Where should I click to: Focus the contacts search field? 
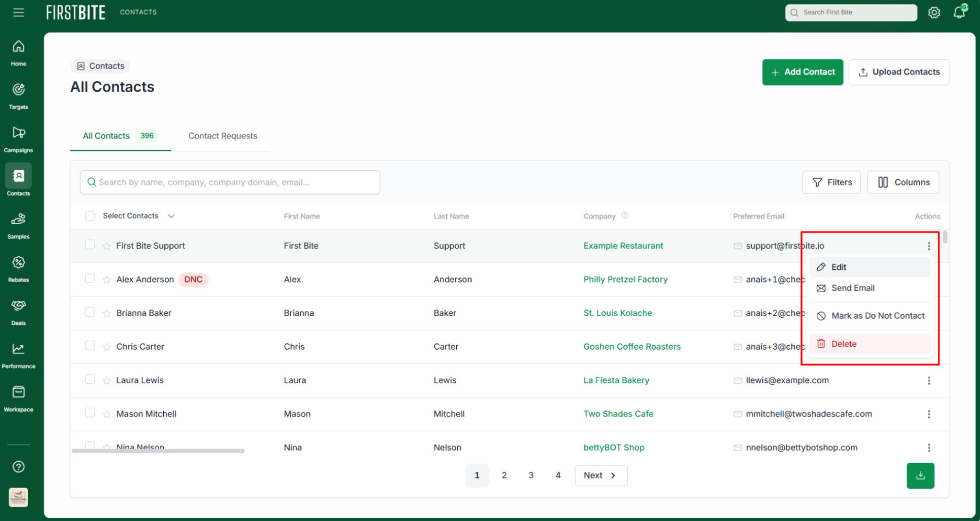tap(230, 182)
